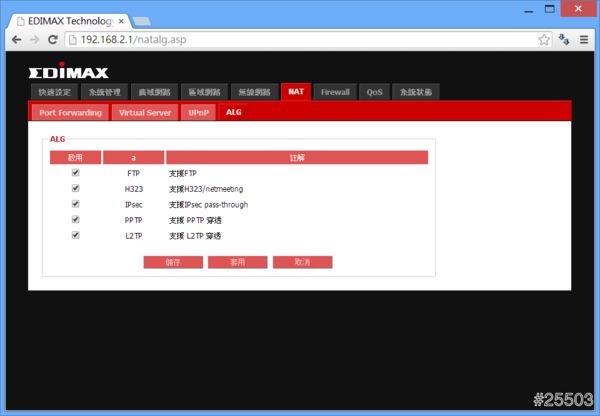Switch to Virtual Server sub-tab

tap(145, 113)
